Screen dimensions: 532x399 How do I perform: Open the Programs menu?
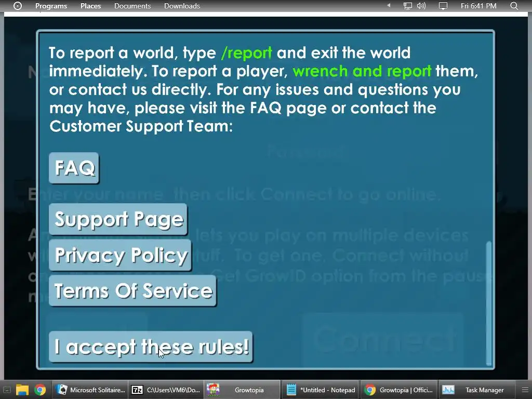pos(51,6)
